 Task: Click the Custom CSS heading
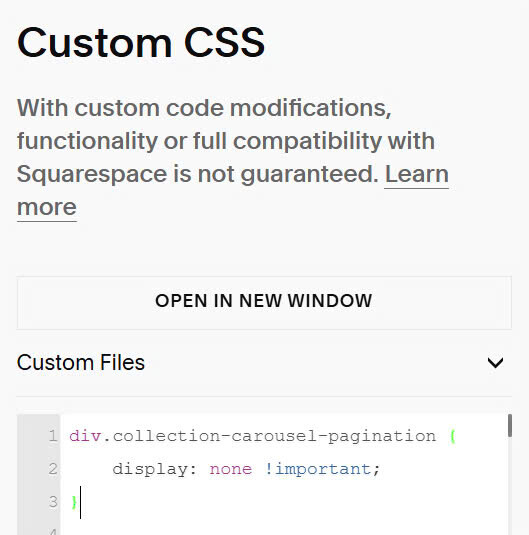click(141, 42)
